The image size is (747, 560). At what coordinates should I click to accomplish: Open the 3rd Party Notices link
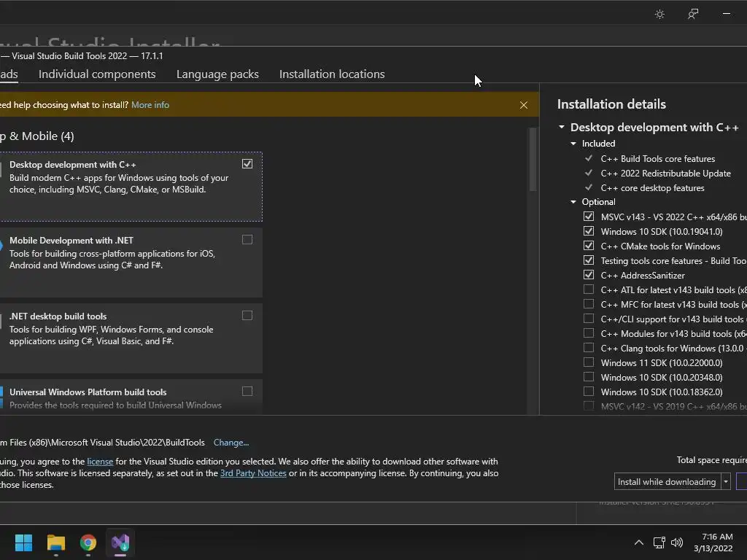pos(253,473)
